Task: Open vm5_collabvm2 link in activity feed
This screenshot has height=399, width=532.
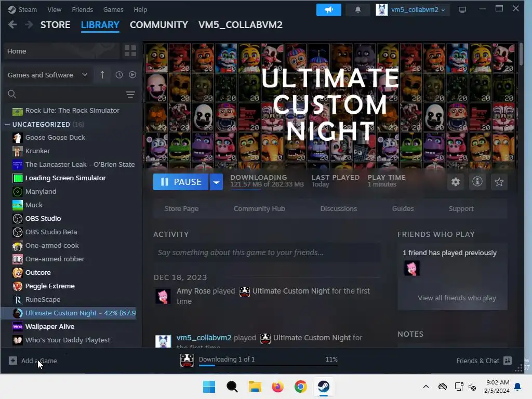Action: [x=204, y=338]
